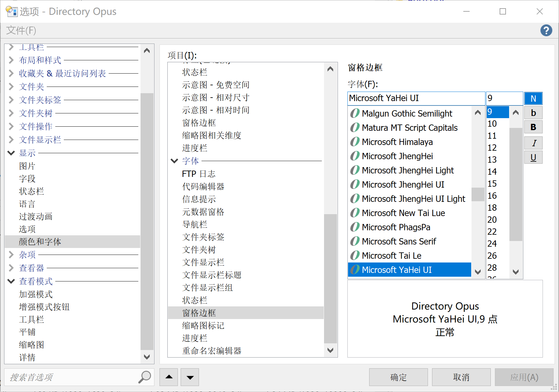Select 代码编辑器 font item

203,186
